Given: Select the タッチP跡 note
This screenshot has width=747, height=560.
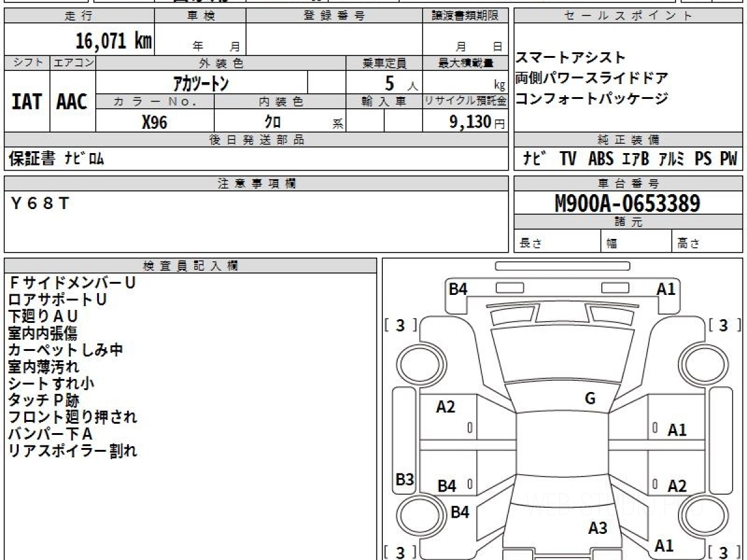Looking at the screenshot, I should pos(44,400).
